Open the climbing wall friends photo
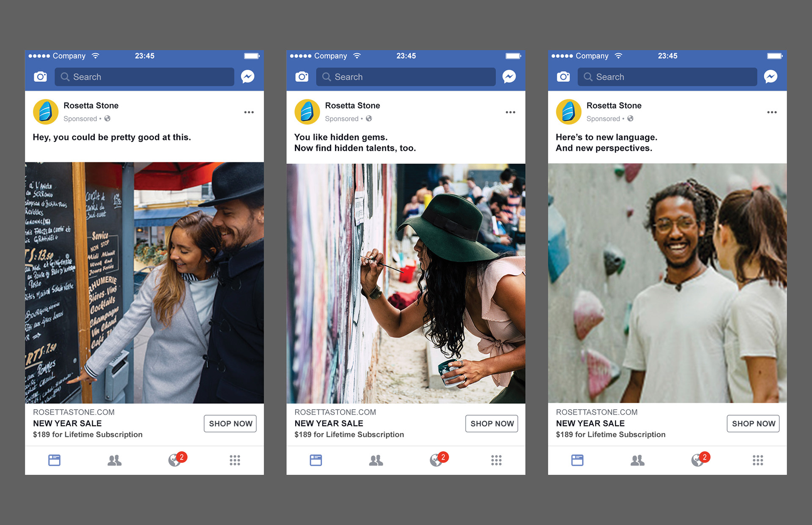The image size is (812, 525). 667,283
